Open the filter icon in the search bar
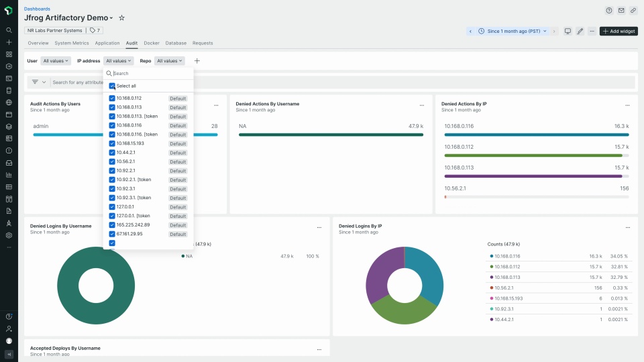Image resolution: width=644 pixels, height=362 pixels. point(36,82)
